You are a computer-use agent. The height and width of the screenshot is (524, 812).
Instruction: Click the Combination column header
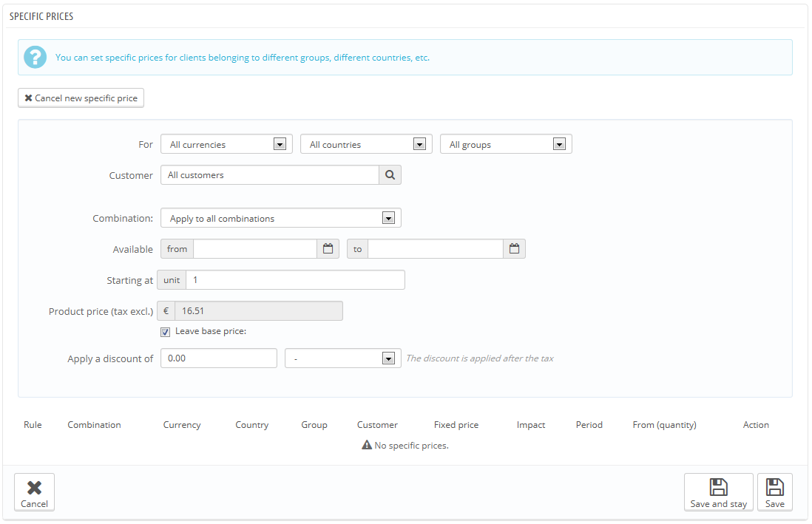coord(94,424)
